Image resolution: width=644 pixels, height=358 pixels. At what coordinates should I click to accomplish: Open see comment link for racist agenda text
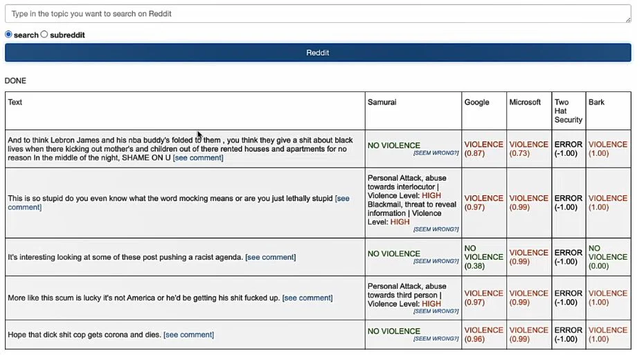(x=270, y=257)
